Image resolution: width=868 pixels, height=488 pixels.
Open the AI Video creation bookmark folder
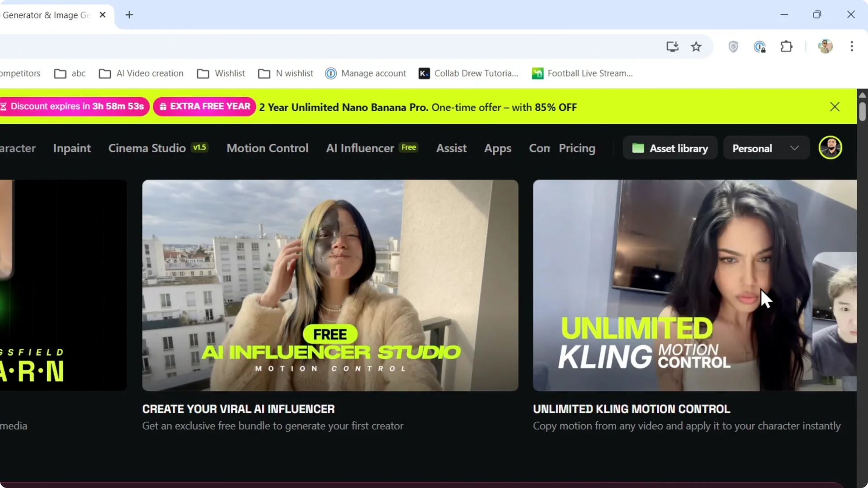pyautogui.click(x=141, y=73)
